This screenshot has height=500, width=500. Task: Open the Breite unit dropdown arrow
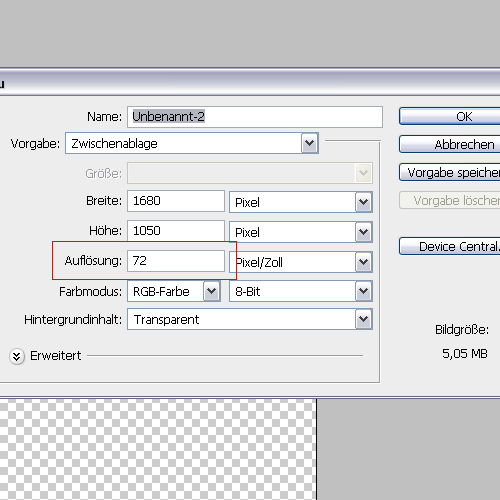click(363, 202)
